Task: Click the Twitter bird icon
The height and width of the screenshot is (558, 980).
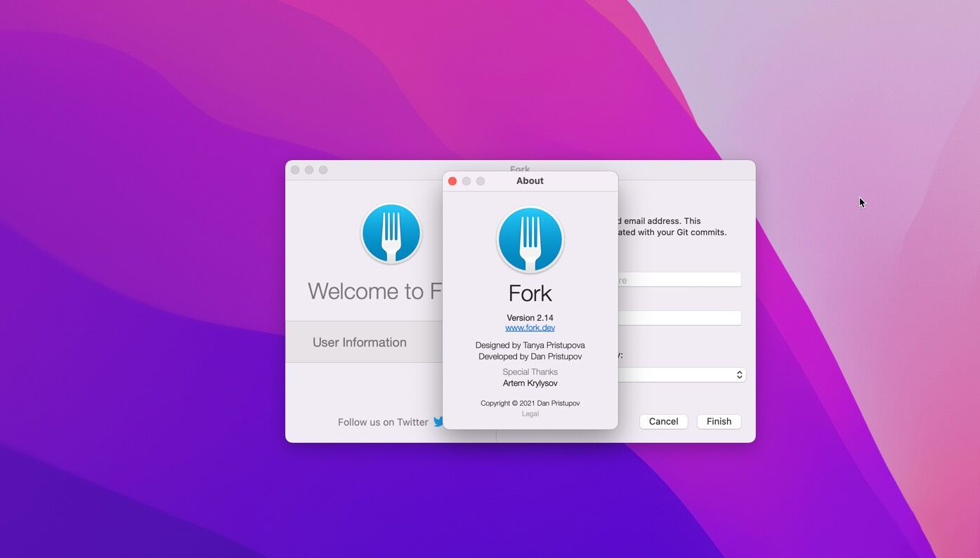Action: click(x=438, y=422)
